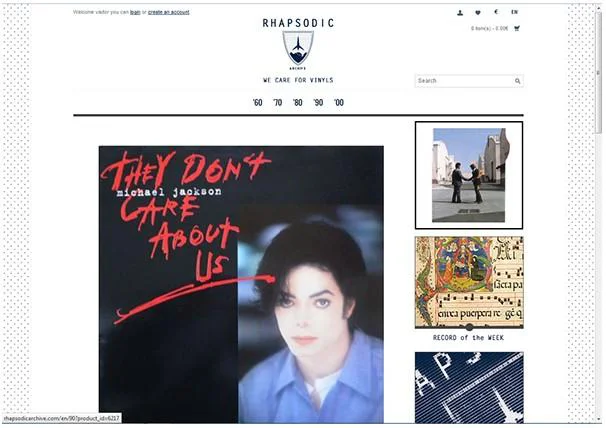The image size is (606, 428).
Task: Open the '80 decade menu
Action: click(298, 102)
